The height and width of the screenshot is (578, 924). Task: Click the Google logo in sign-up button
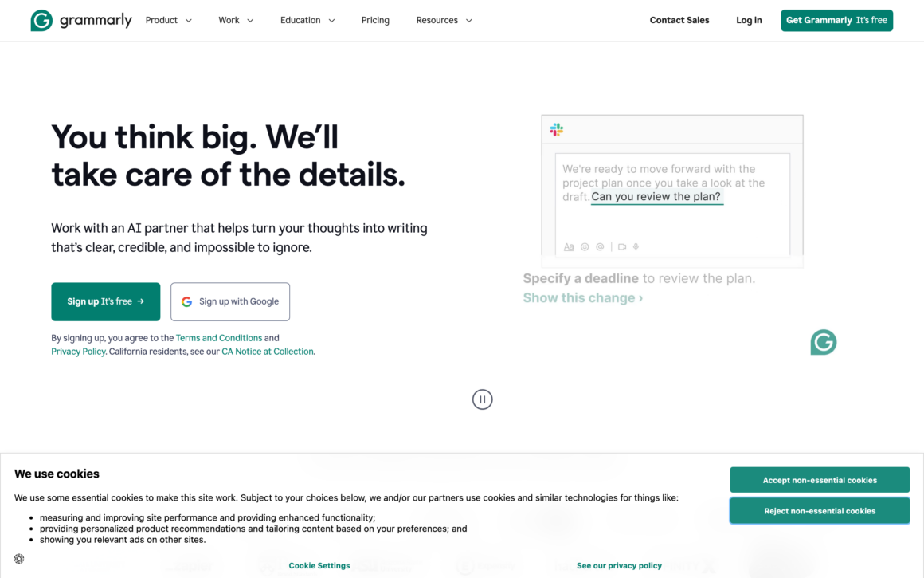pyautogui.click(x=187, y=301)
